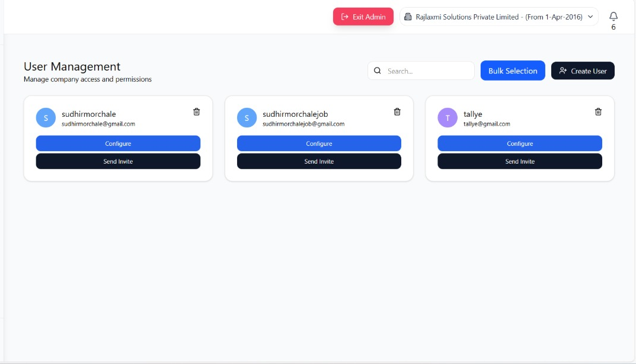This screenshot has width=636, height=364.
Task: Enable Bulk Selection mode
Action: click(x=512, y=71)
